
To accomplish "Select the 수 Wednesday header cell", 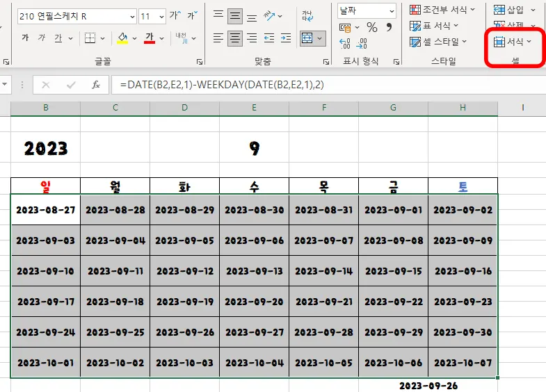I will point(254,186).
